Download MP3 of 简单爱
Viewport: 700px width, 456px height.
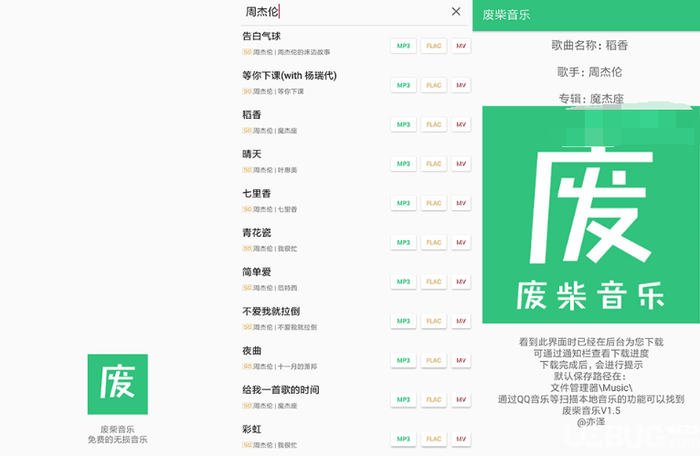point(403,282)
